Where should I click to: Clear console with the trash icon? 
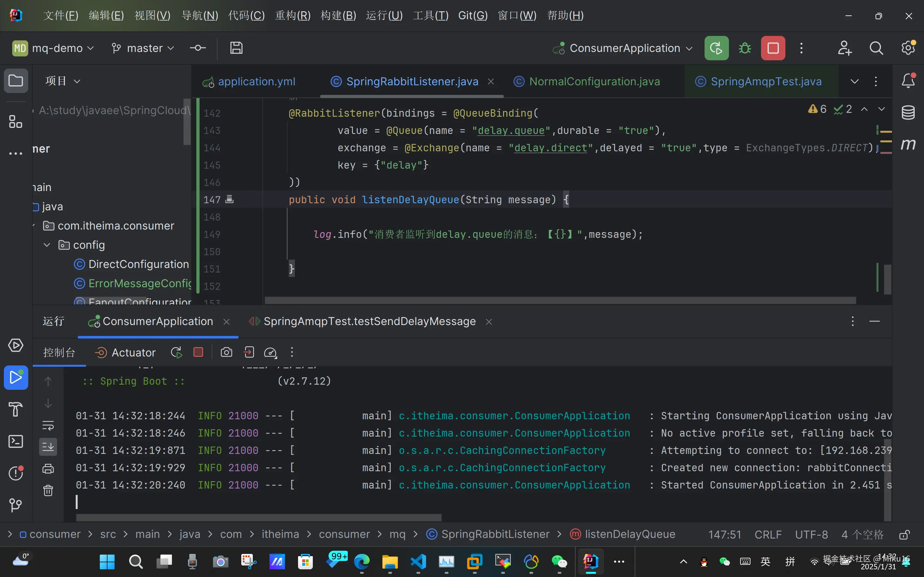tap(48, 490)
